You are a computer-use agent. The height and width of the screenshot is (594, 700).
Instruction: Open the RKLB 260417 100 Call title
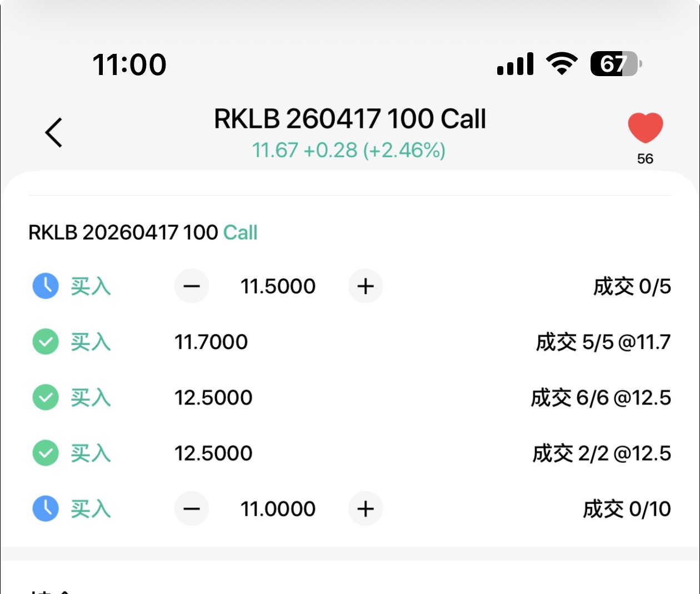[x=350, y=119]
